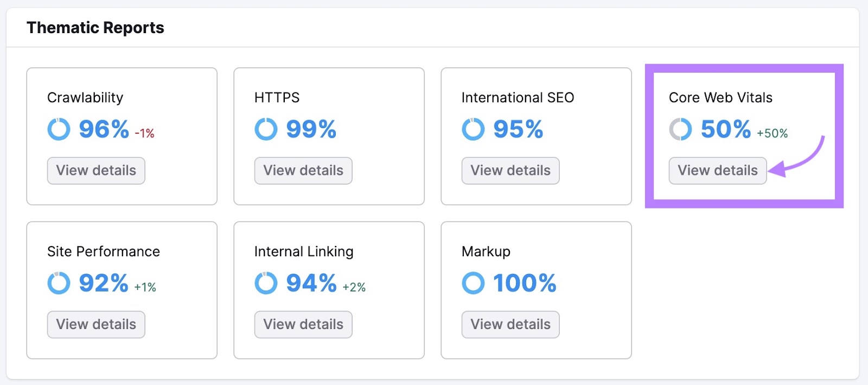View details for Crawlability report

[x=95, y=171]
